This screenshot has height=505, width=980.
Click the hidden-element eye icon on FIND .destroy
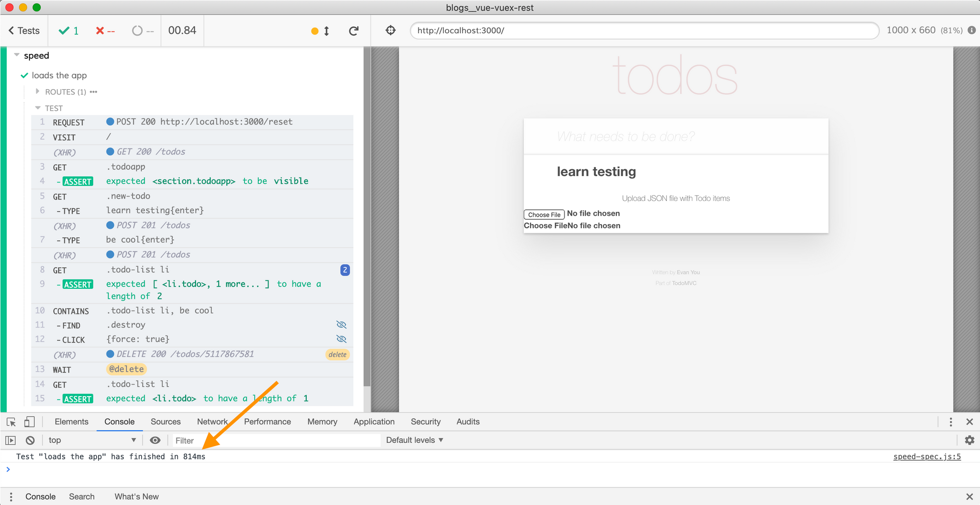pos(342,325)
